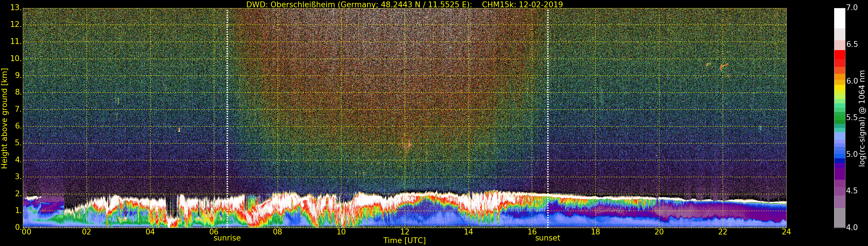Click the Height above ground [km] axis label
Viewport: 868px width, 246px height.
(x=4, y=118)
